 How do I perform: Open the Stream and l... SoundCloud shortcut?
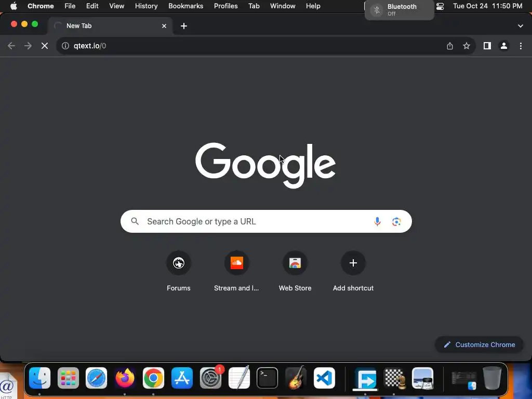point(236,271)
